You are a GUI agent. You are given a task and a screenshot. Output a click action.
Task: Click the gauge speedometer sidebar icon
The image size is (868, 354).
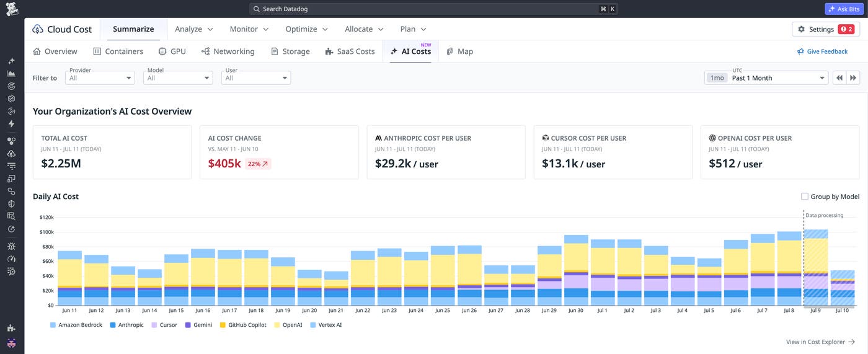[x=11, y=259]
